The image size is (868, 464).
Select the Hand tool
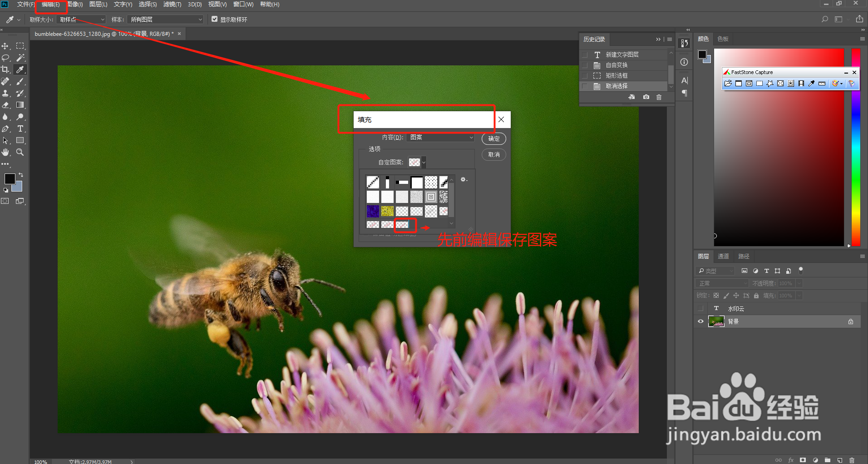pyautogui.click(x=5, y=153)
